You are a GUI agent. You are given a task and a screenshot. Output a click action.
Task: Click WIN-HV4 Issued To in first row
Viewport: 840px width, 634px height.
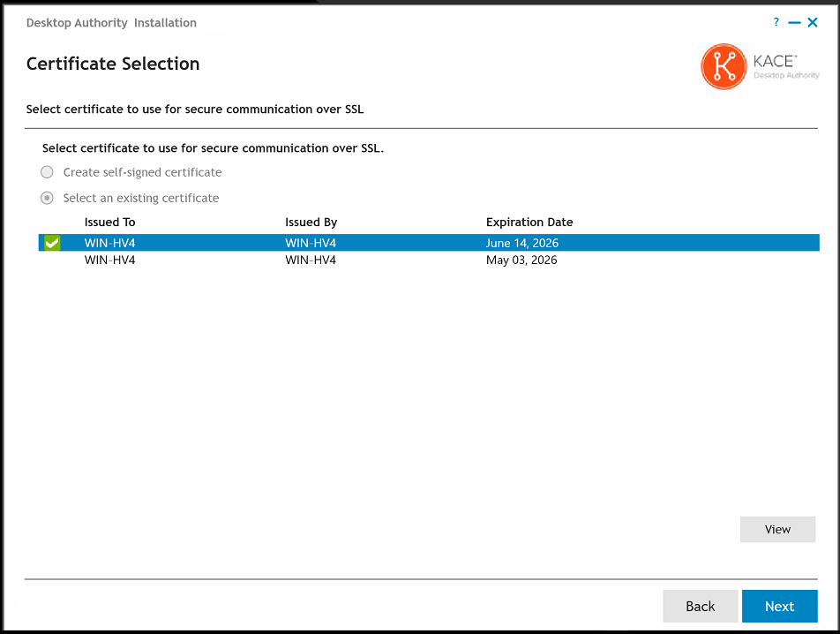point(109,243)
